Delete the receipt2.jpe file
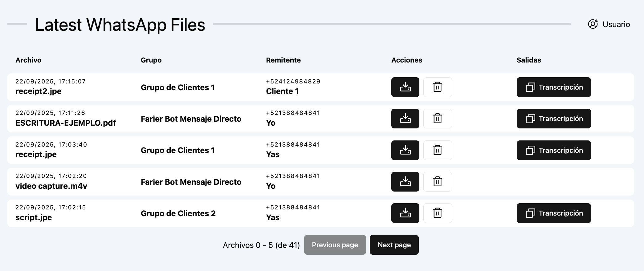The width and height of the screenshot is (644, 271). pyautogui.click(x=437, y=87)
